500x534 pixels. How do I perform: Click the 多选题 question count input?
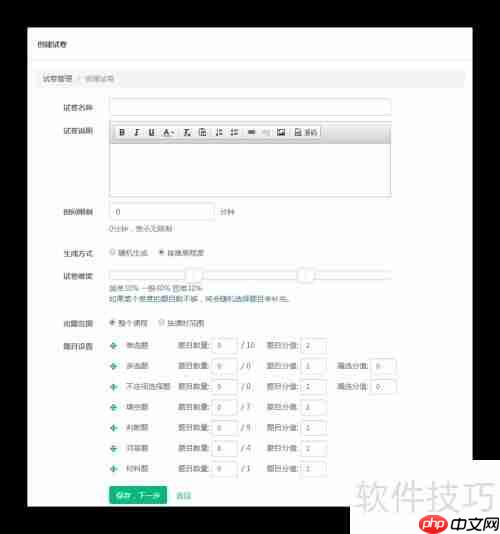click(x=224, y=366)
